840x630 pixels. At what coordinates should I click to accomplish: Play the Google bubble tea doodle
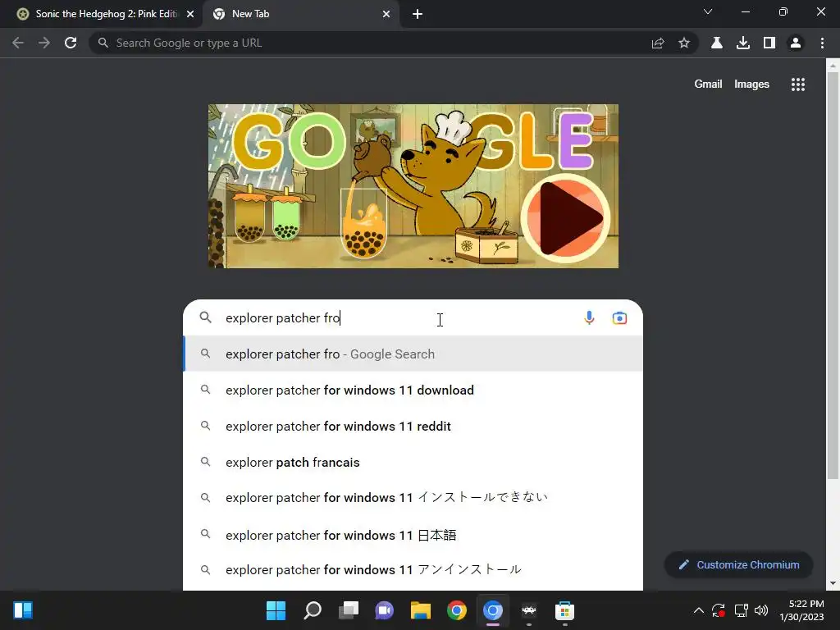pyautogui.click(x=566, y=217)
